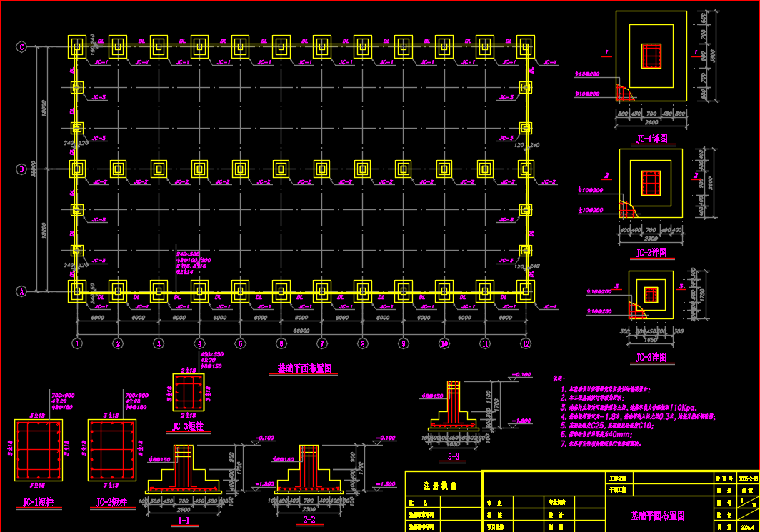This screenshot has width=760, height=532.
Task: Click section title 3-3
Action: pyautogui.click(x=453, y=456)
